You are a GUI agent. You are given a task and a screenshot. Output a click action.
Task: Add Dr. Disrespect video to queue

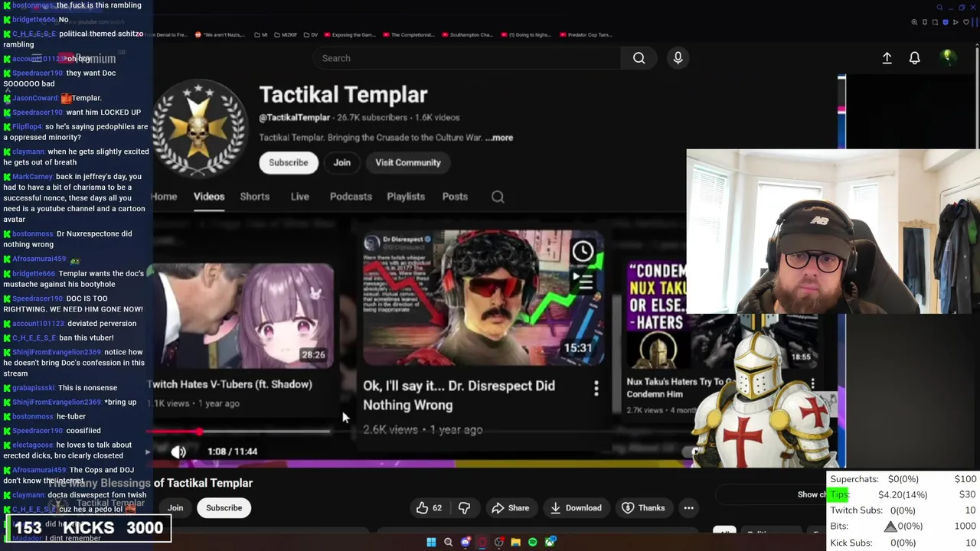[585, 282]
